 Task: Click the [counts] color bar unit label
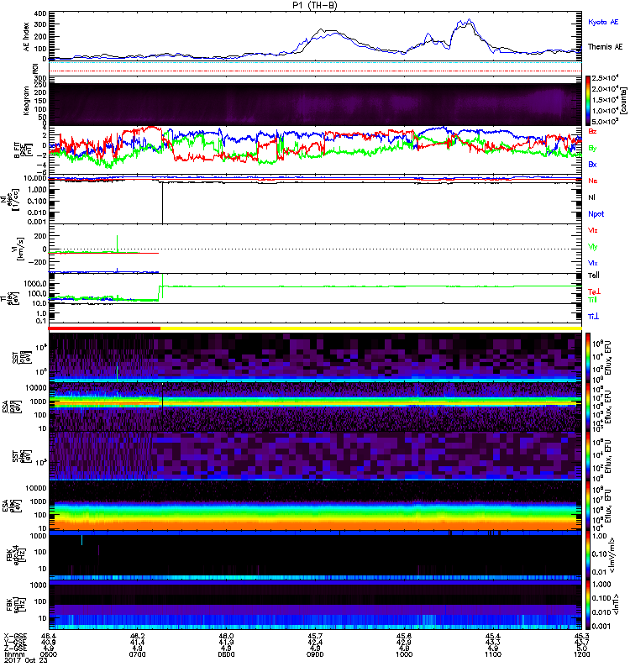coord(624,101)
